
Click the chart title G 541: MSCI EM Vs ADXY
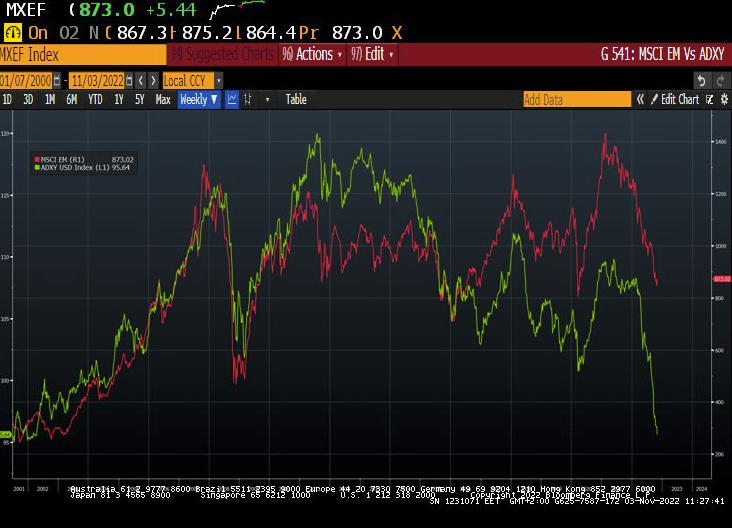pyautogui.click(x=662, y=54)
